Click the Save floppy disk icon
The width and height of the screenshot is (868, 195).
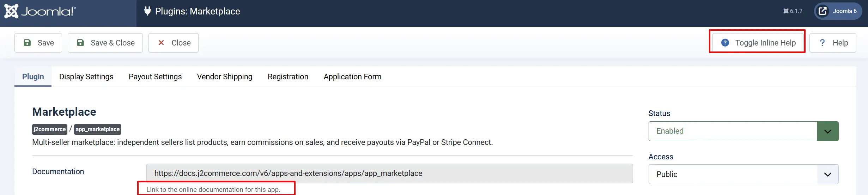(x=27, y=43)
